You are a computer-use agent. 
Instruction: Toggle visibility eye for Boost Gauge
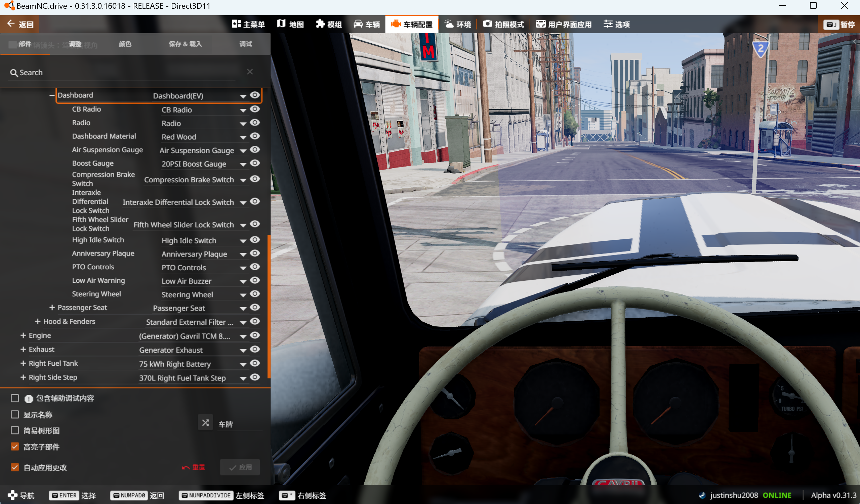(x=255, y=163)
